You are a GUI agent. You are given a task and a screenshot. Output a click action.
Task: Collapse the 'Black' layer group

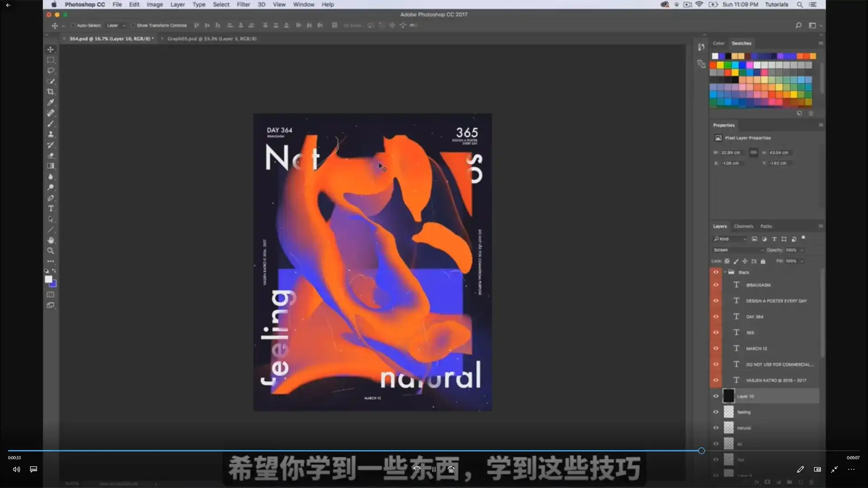(724, 272)
